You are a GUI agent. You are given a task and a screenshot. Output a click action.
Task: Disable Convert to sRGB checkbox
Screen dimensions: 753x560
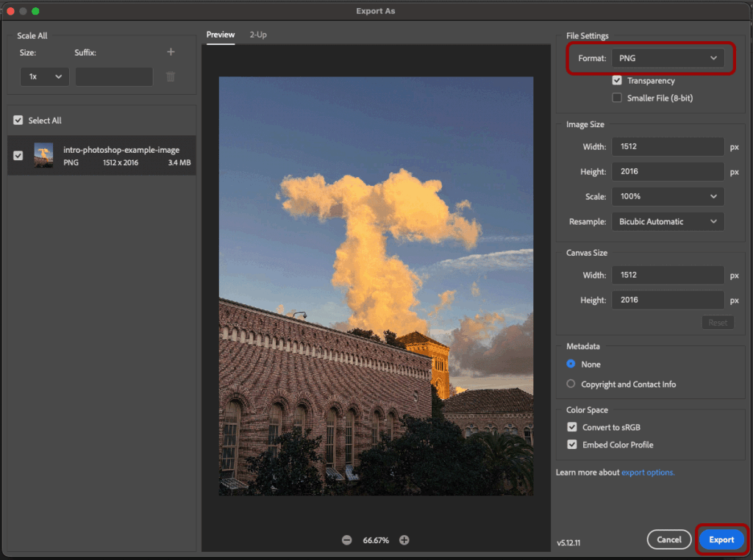(x=571, y=427)
